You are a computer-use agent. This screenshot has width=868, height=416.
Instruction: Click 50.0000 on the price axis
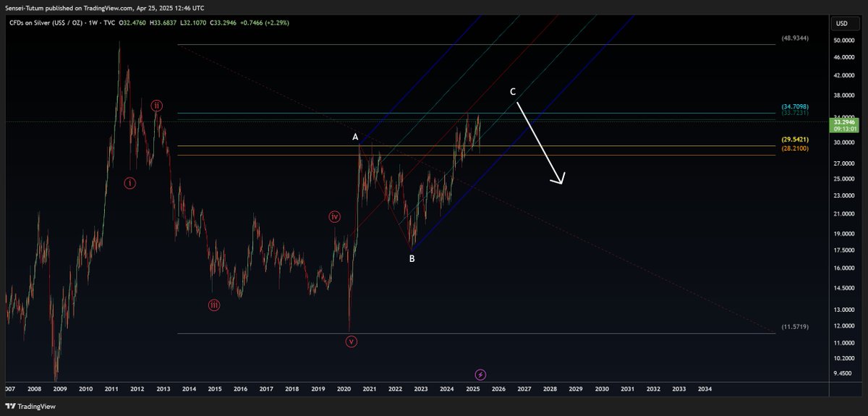pyautogui.click(x=844, y=41)
